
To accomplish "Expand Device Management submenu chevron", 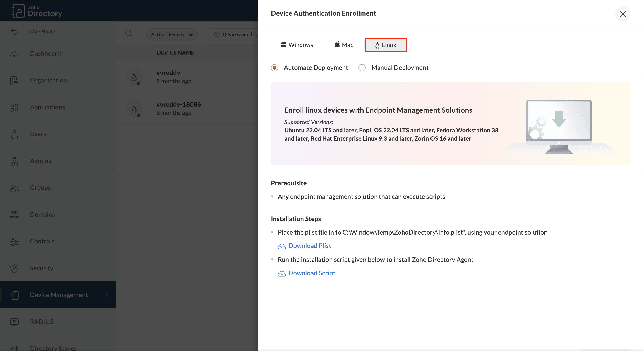I will 107,295.
